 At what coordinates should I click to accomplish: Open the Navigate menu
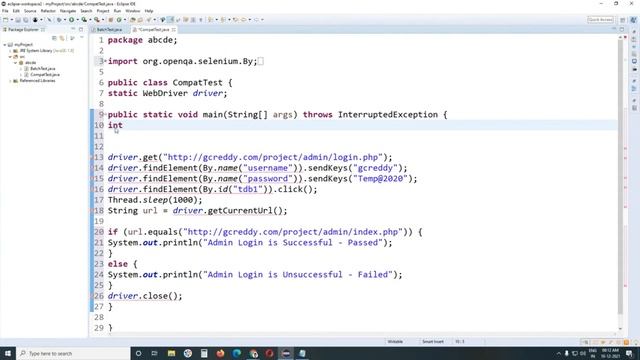point(68,11)
